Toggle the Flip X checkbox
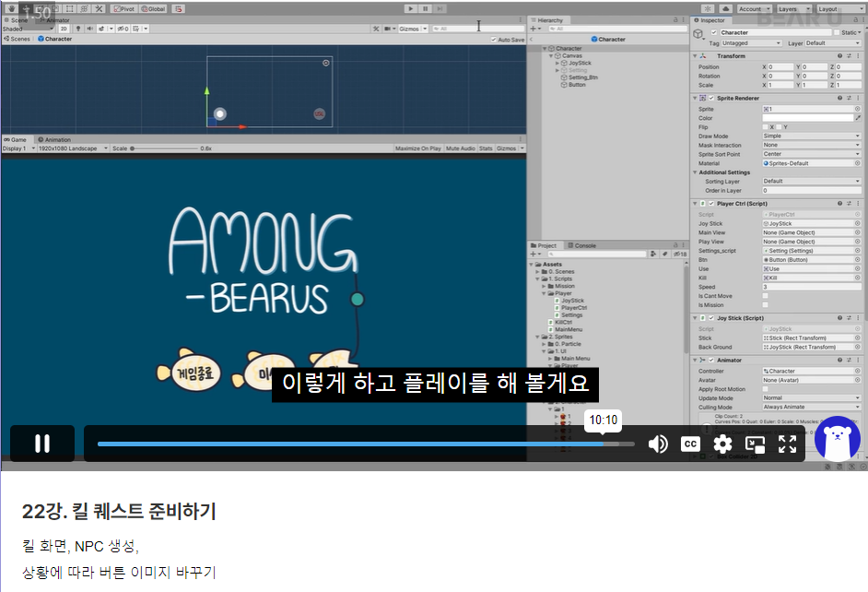 766,127
